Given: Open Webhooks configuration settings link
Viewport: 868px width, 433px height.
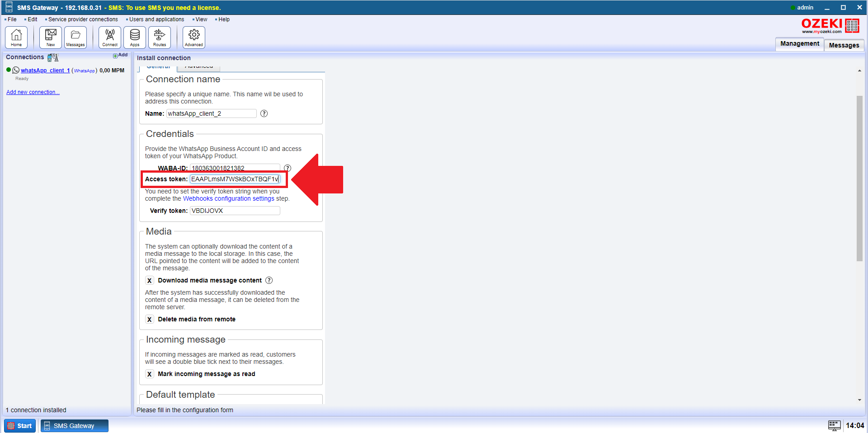Looking at the screenshot, I should click(x=229, y=198).
